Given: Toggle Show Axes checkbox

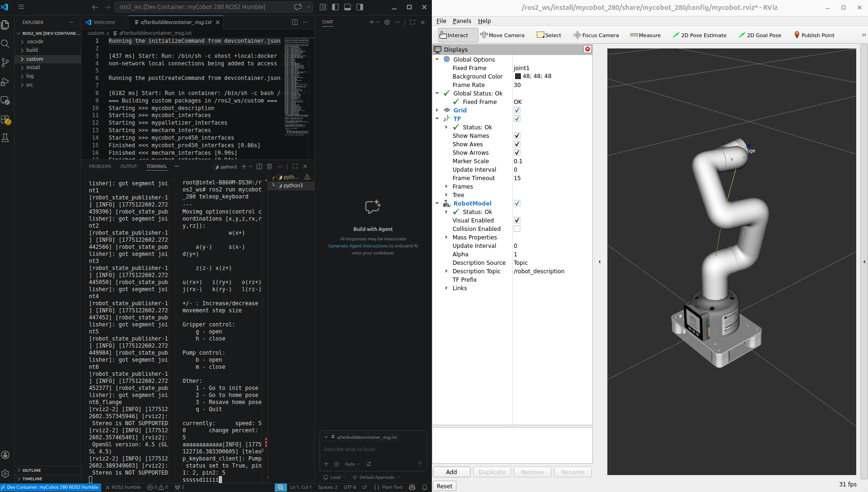Looking at the screenshot, I should pos(517,144).
